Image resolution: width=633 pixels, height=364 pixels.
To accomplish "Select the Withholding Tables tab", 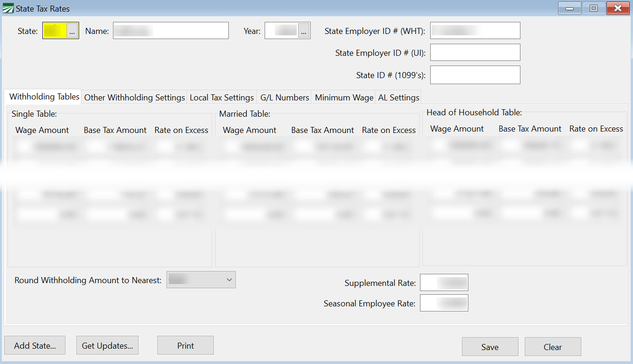I will tap(44, 97).
